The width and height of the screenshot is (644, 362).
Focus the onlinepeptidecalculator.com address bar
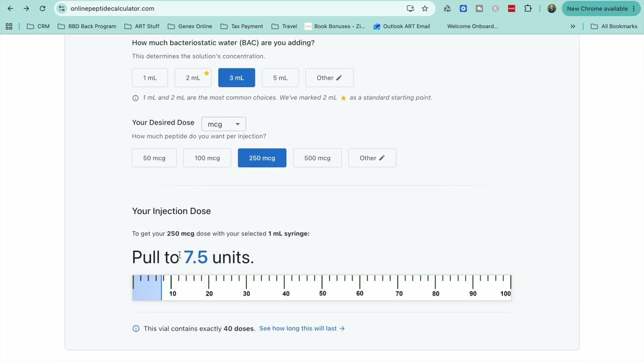point(231,9)
